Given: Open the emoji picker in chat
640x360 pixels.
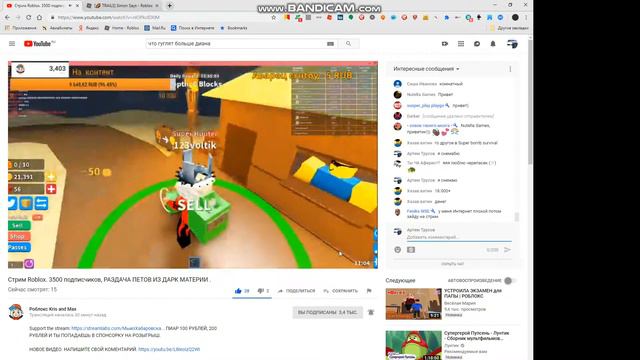Looking at the screenshot, I should 398,249.
